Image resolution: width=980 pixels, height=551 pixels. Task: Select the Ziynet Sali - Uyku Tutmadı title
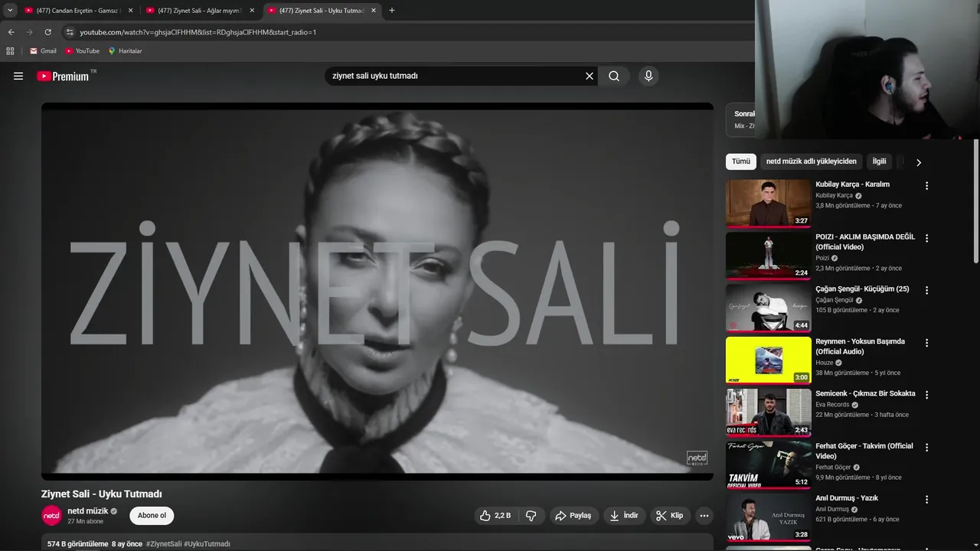pos(102,494)
